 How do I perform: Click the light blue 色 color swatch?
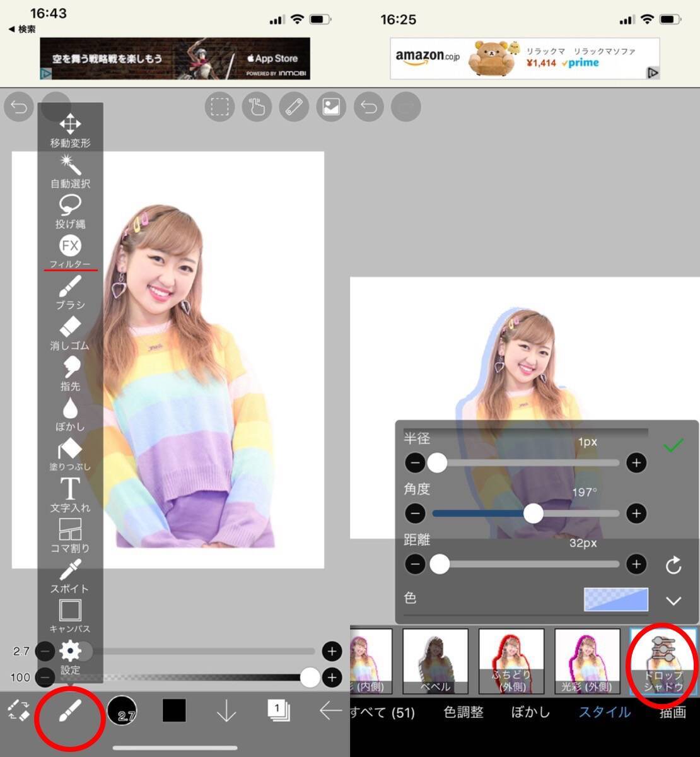(x=615, y=599)
